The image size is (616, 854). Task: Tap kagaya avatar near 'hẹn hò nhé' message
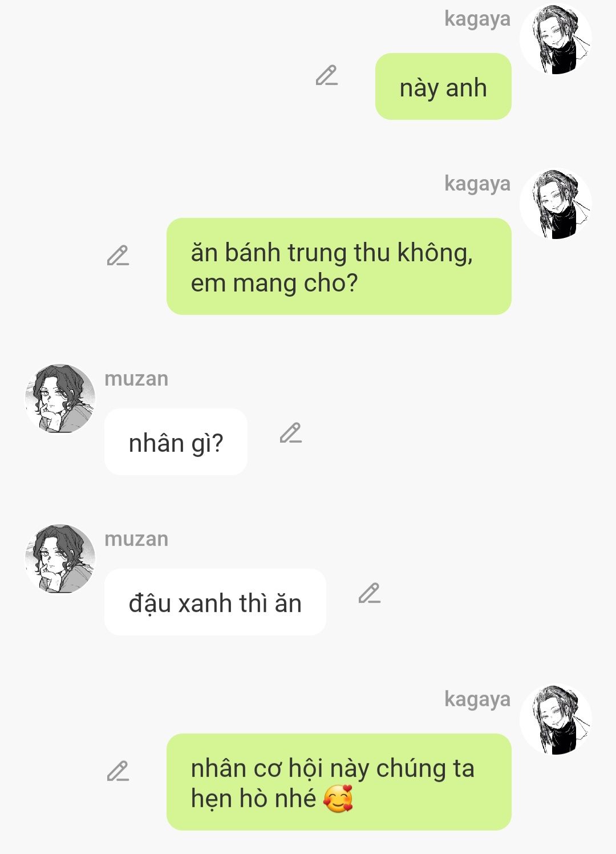[556, 720]
